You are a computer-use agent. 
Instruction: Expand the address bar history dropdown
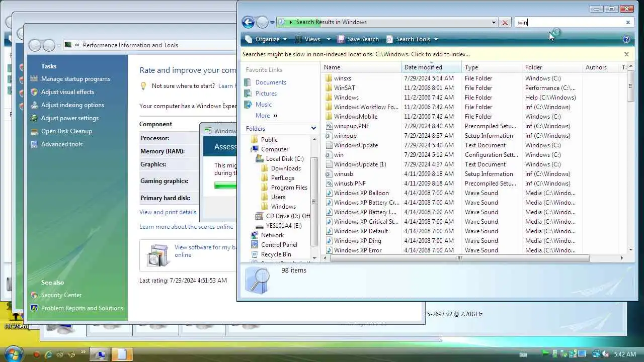click(x=494, y=23)
